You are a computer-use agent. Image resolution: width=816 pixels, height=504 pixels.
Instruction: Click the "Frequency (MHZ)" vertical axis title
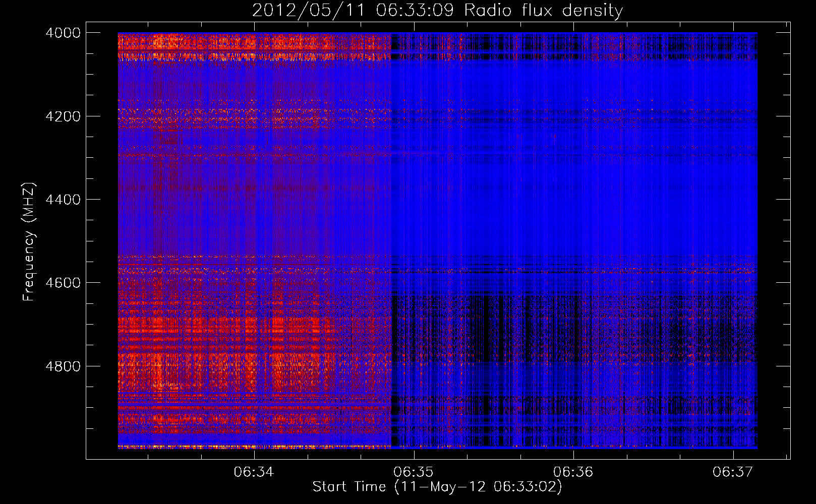29,242
